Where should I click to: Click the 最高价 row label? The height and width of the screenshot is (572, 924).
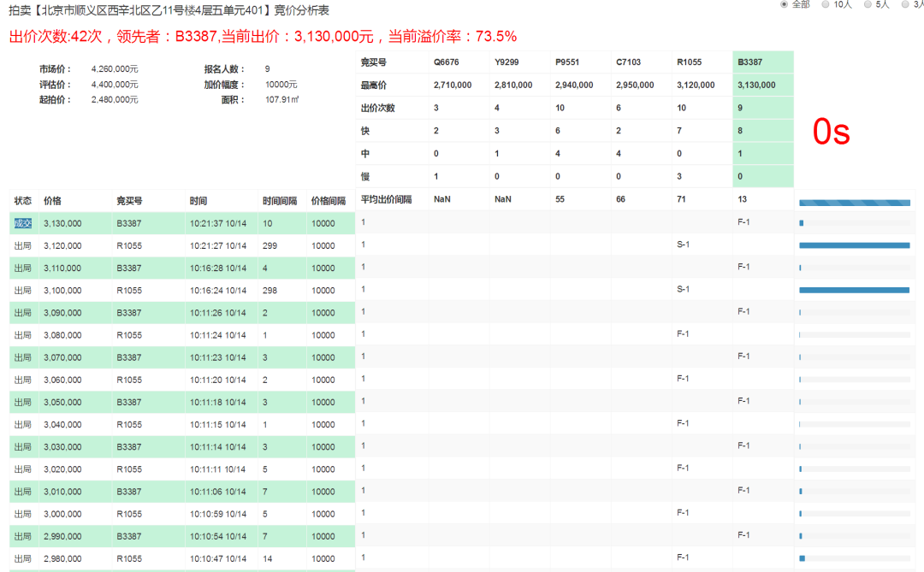pyautogui.click(x=374, y=86)
